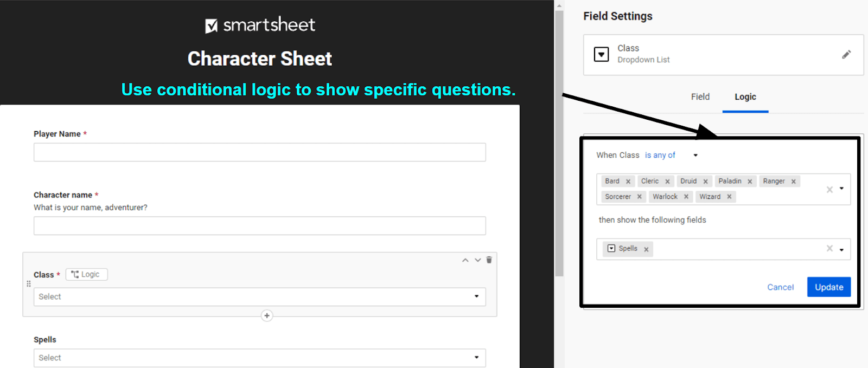Switch to the Field tab
Screen dimensions: 868x368
tap(700, 96)
